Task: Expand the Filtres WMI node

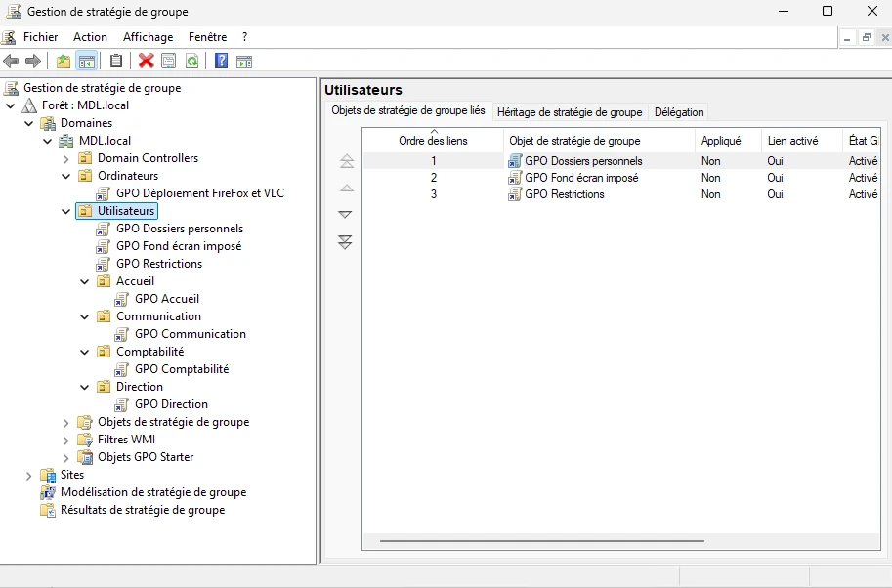Action: (66, 441)
